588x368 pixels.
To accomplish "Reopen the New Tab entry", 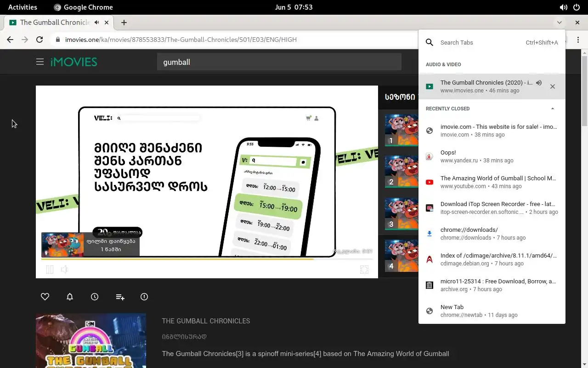I will pos(492,311).
